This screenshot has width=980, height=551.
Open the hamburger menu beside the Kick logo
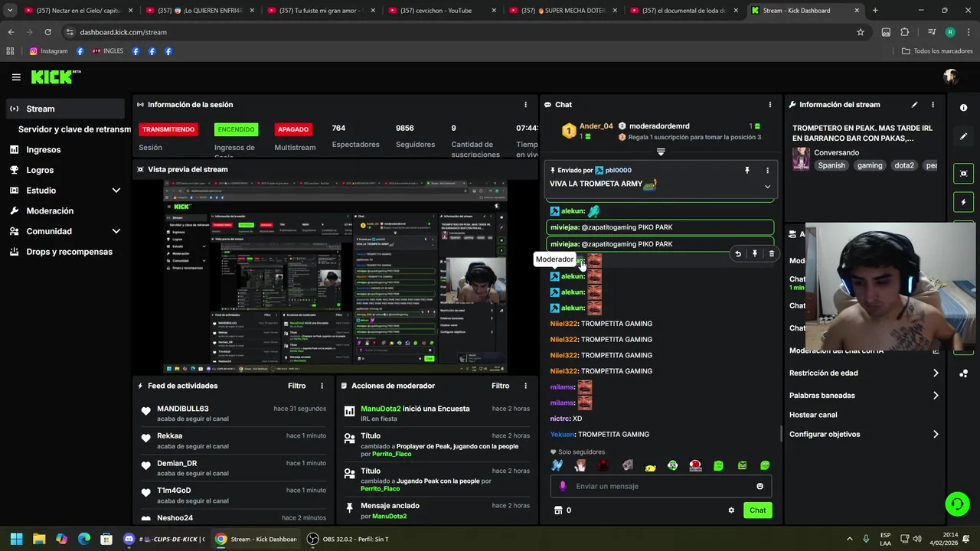click(x=16, y=77)
